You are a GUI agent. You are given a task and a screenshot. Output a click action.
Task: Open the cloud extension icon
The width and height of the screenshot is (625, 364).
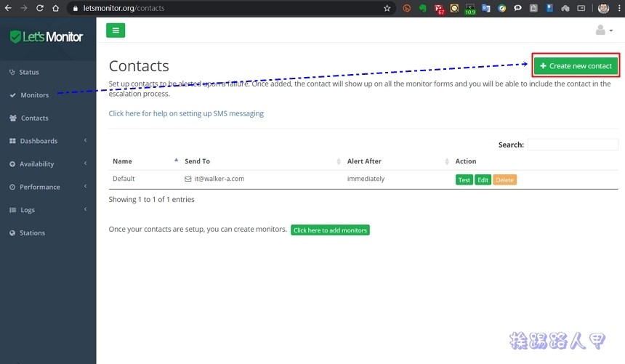(x=565, y=8)
